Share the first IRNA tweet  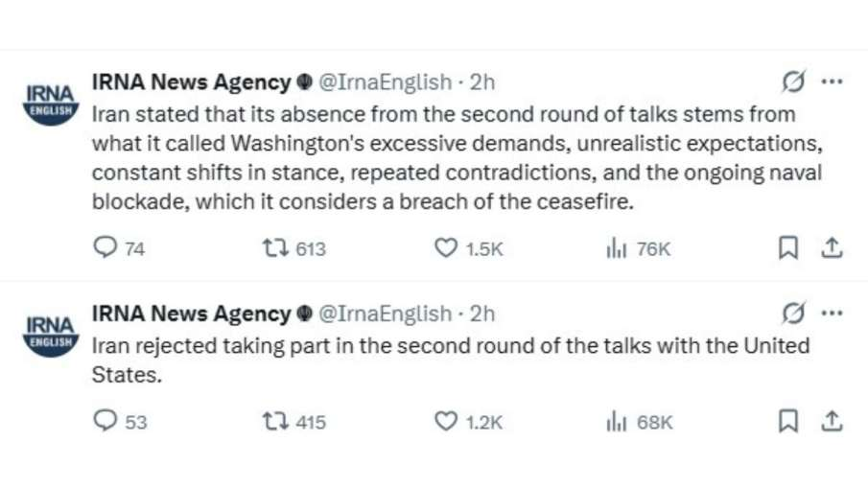click(832, 248)
